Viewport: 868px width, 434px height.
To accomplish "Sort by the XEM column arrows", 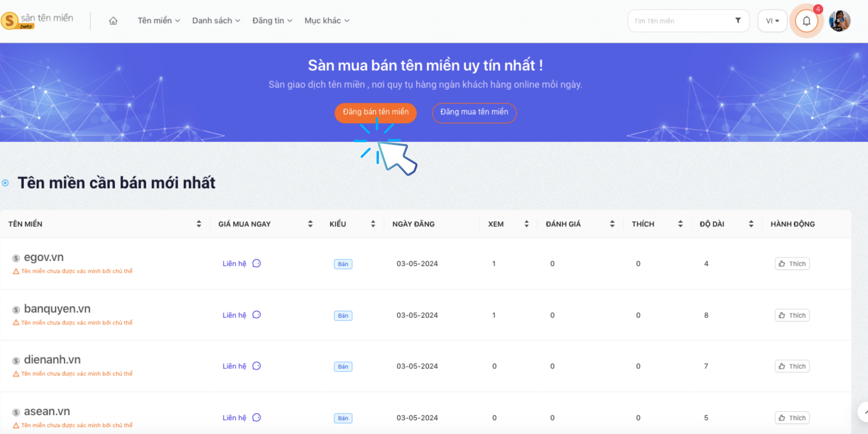I will [527, 224].
